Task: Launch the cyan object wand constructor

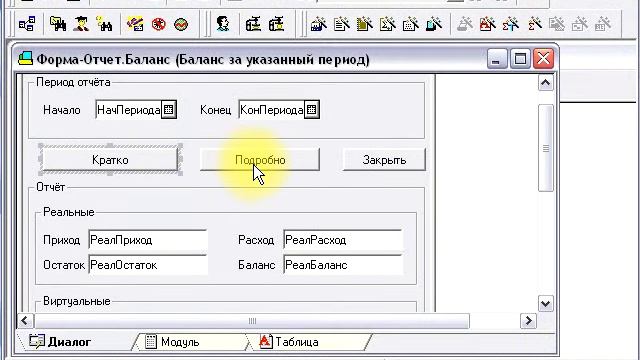Action: click(x=433, y=24)
